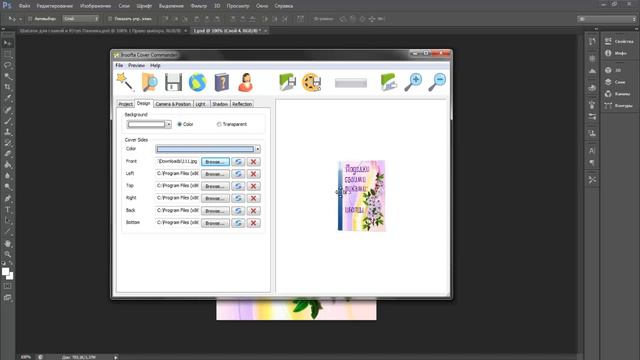The image size is (640, 360).
Task: Open the Photoshop Character panel icon
Action: tap(592, 151)
